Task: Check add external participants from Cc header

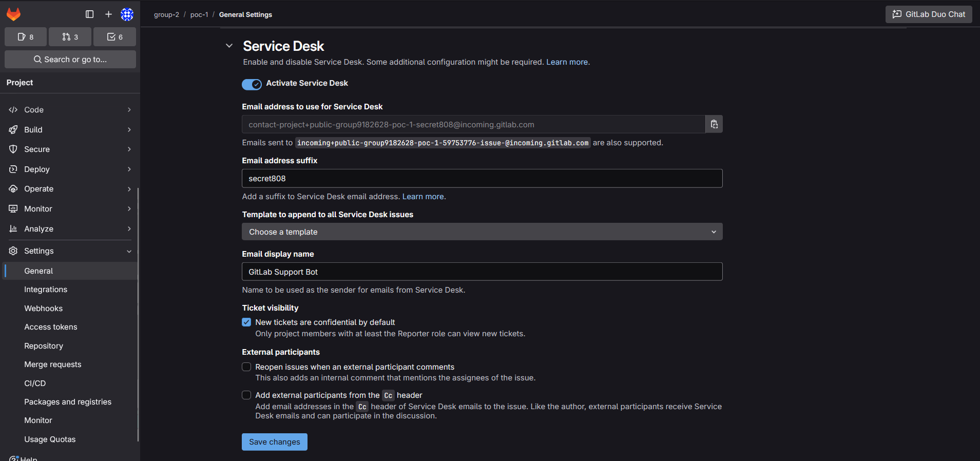Action: pos(246,395)
